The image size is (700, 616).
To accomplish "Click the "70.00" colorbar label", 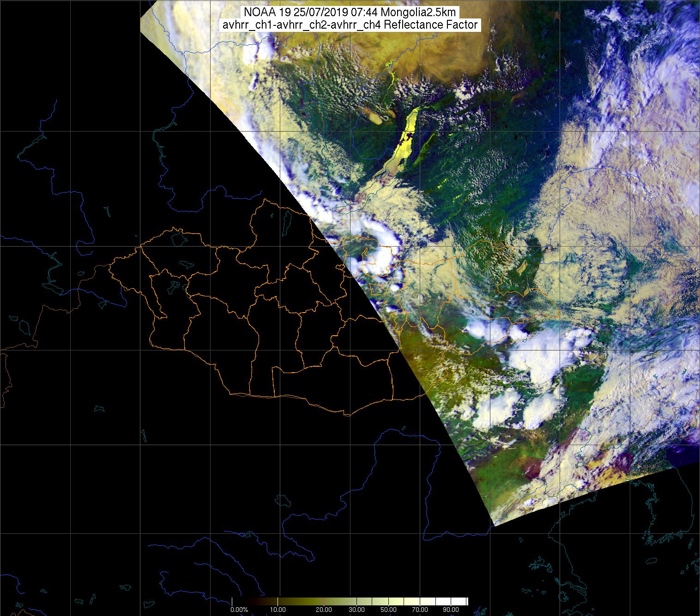I will 420,610.
